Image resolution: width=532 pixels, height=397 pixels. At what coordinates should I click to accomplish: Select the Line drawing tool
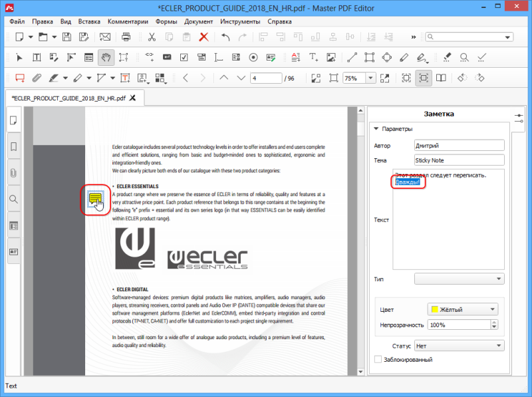tap(352, 57)
